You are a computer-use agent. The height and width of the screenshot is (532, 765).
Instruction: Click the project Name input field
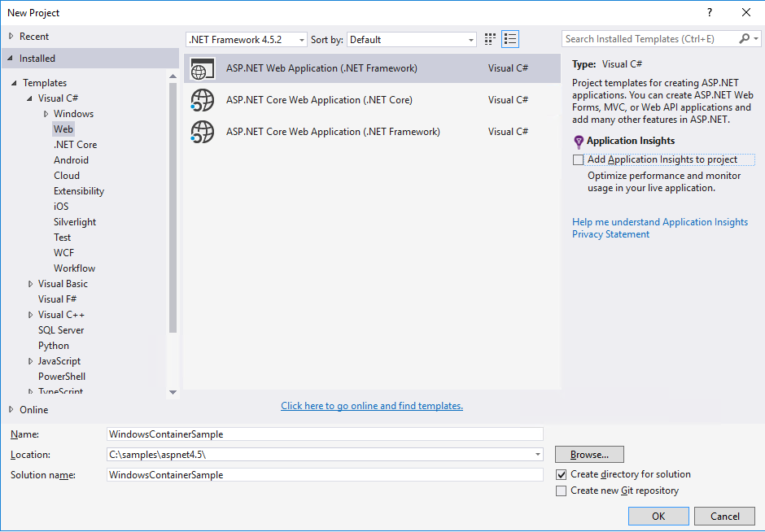325,434
